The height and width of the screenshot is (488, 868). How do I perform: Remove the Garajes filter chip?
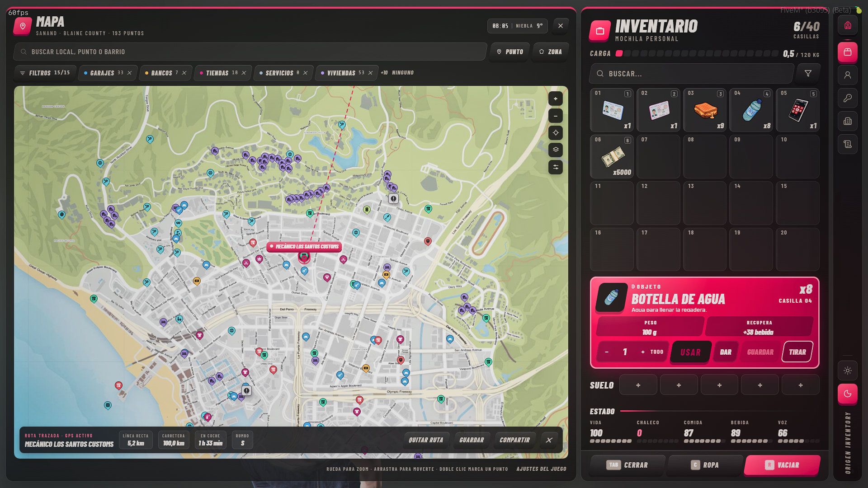[x=130, y=73]
